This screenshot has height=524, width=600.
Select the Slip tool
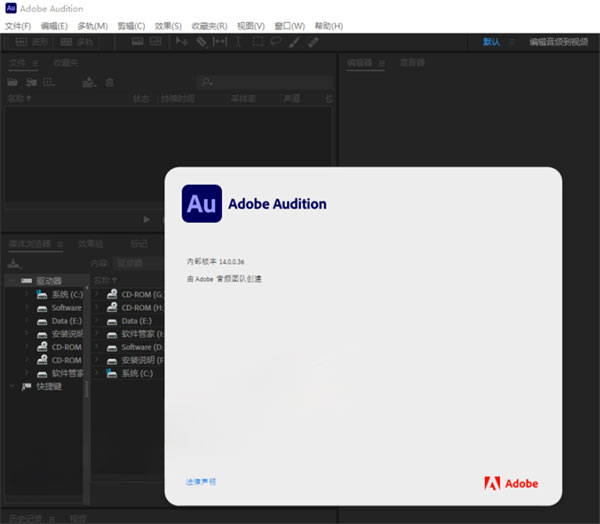pyautogui.click(x=220, y=42)
